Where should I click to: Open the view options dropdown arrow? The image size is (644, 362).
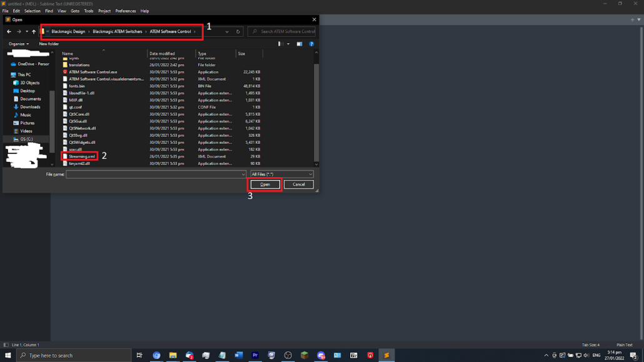point(288,44)
